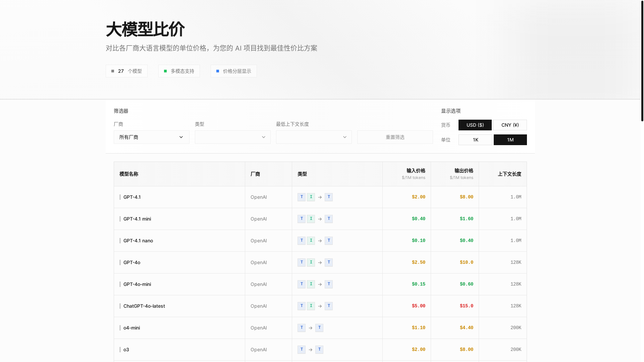Viewport: 644px width, 362px height.
Task: Click the page vertical scrollbar thumb
Action: [642, 61]
